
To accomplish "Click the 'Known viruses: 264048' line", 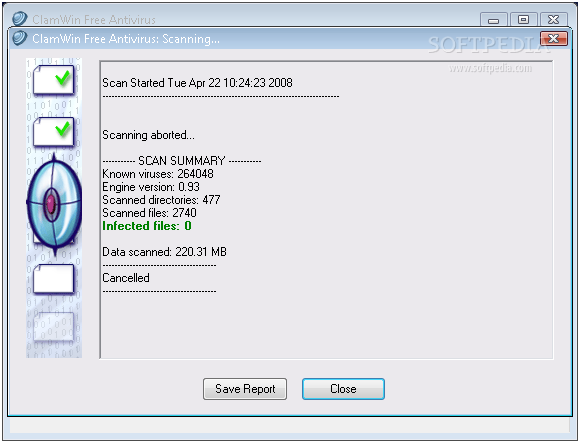I will pyautogui.click(x=158, y=174).
